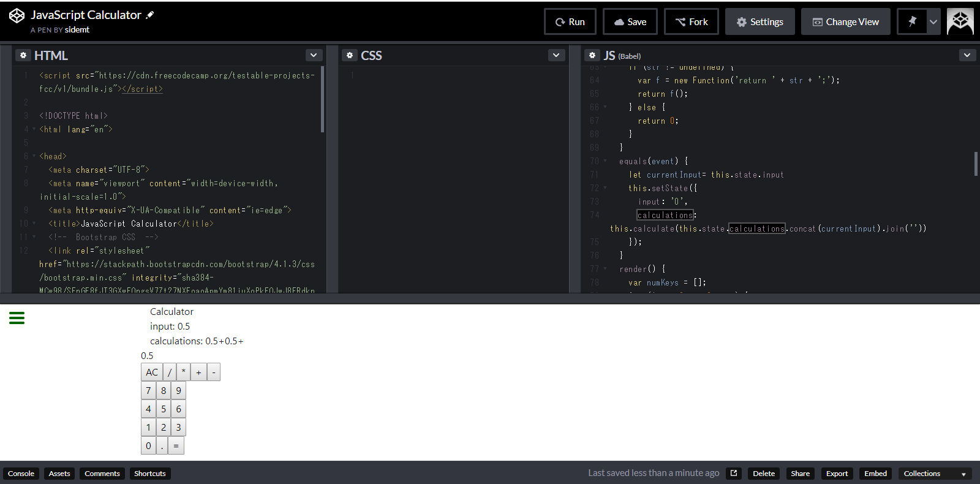Open pen Settings
The image size is (980, 484).
pyautogui.click(x=760, y=21)
